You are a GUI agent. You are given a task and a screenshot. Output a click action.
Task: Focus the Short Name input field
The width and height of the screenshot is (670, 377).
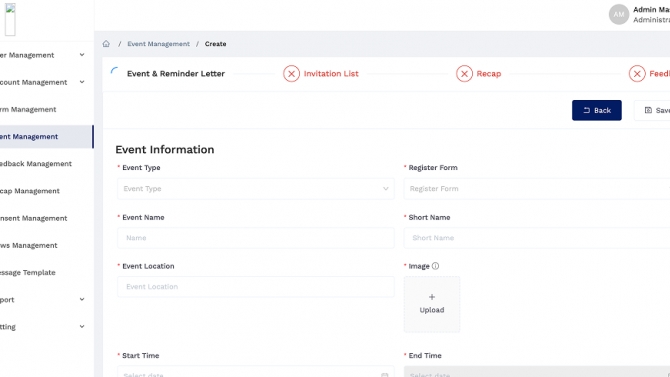(x=537, y=238)
